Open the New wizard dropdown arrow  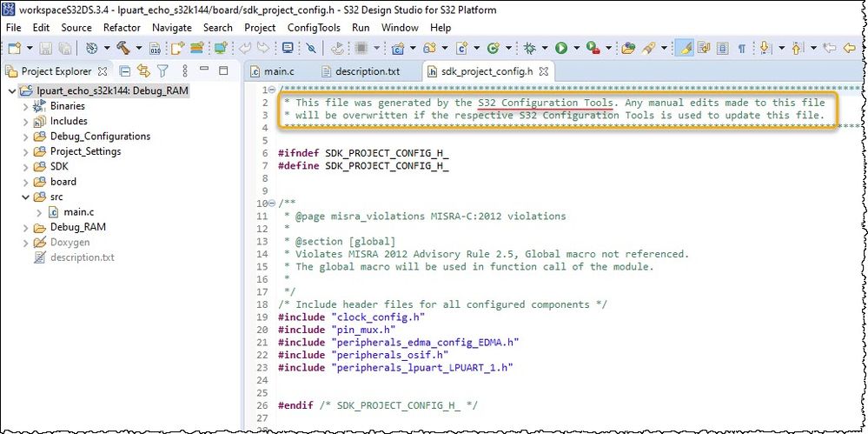[x=30, y=48]
